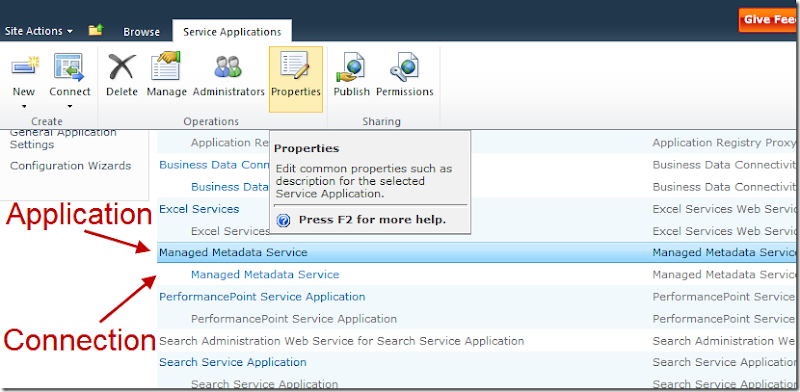Click the navigate up folder icon
The image size is (800, 392).
pyautogui.click(x=96, y=30)
